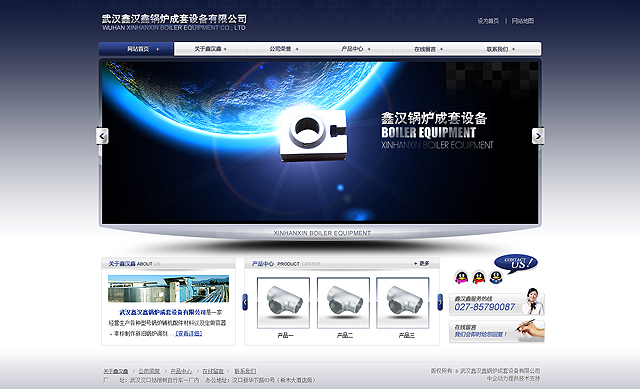Open 在线留言 menu item

coord(429,49)
